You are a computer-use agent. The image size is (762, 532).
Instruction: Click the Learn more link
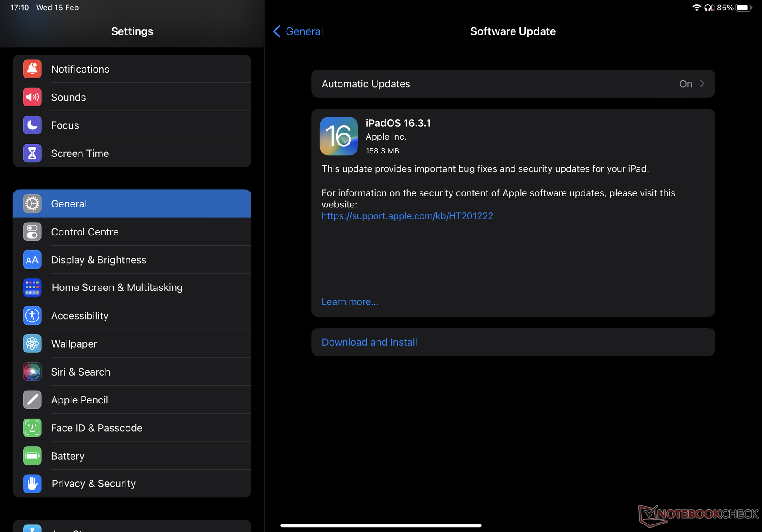tap(350, 302)
